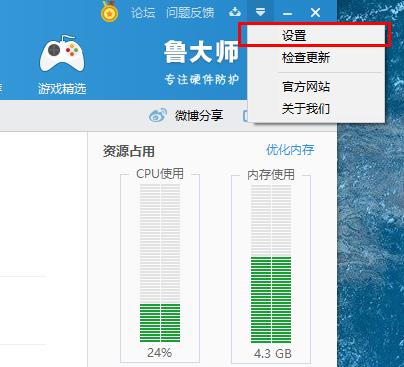Click the 内存使用 usage bar
Screen dimensions: 404x367
pos(271,264)
